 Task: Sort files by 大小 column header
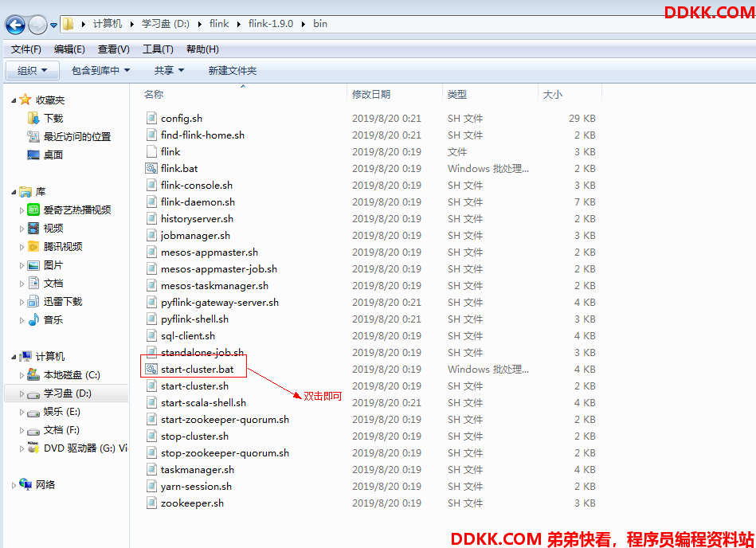pos(553,95)
